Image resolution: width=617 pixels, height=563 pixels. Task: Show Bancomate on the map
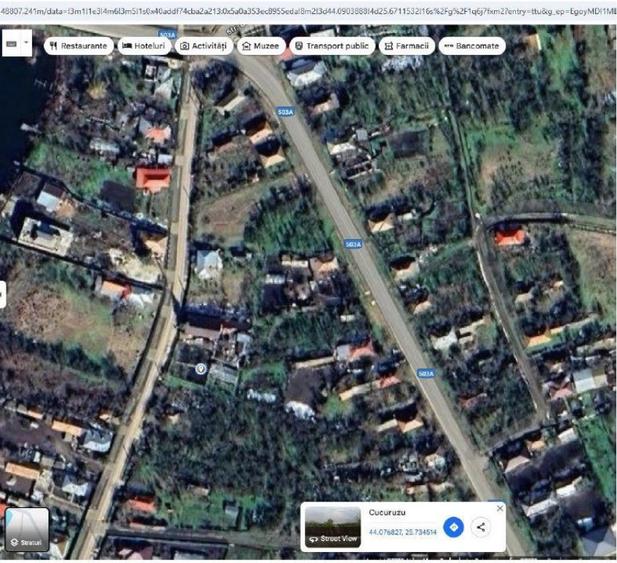point(472,46)
